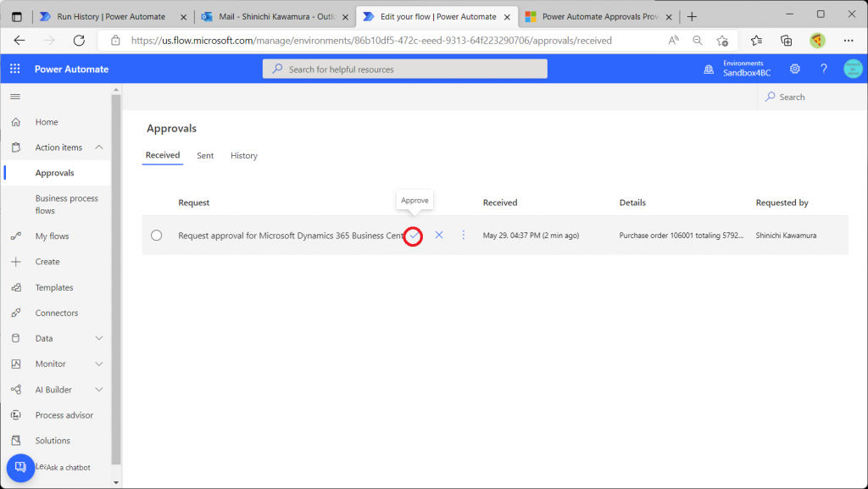Open My flows
Viewport: 868px width, 489px height.
52,236
